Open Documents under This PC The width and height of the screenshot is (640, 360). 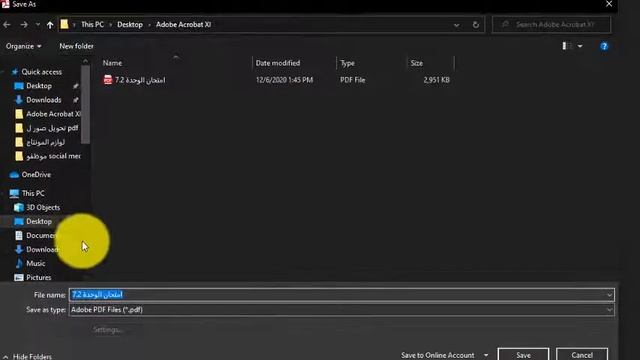[x=41, y=236]
